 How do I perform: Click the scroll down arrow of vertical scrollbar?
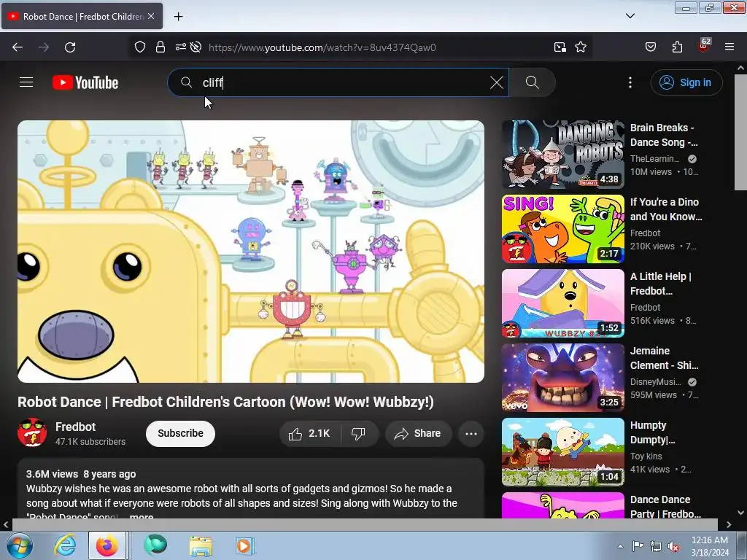click(x=740, y=513)
